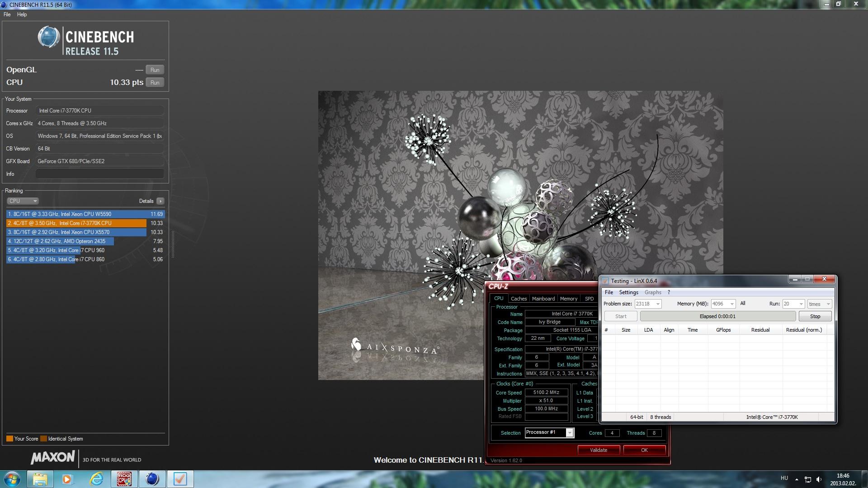Launch Windows Media Player from the taskbar

pos(68,479)
